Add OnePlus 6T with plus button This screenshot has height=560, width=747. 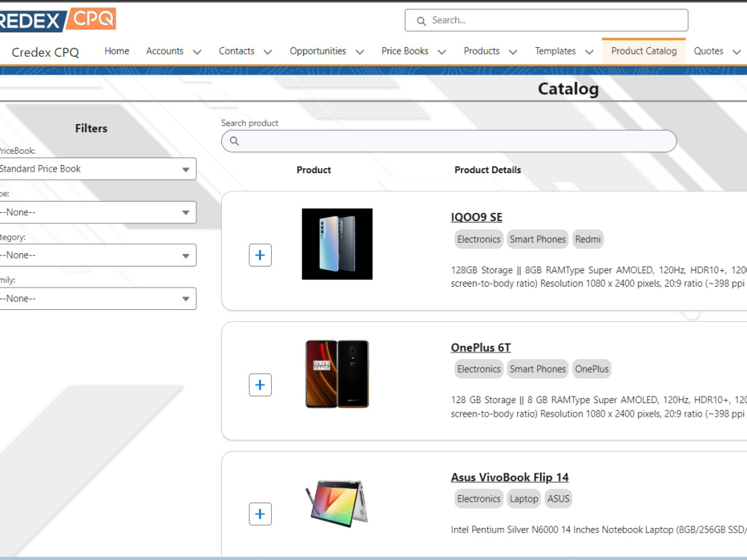click(260, 385)
